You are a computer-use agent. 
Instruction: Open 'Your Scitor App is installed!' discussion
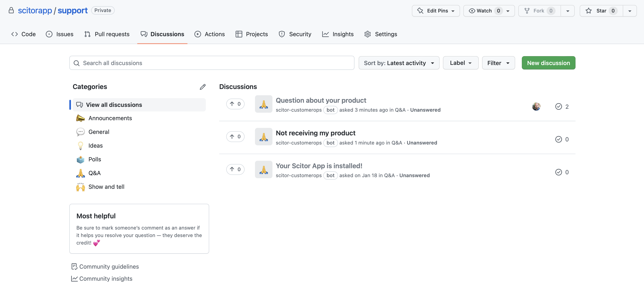[x=319, y=166]
